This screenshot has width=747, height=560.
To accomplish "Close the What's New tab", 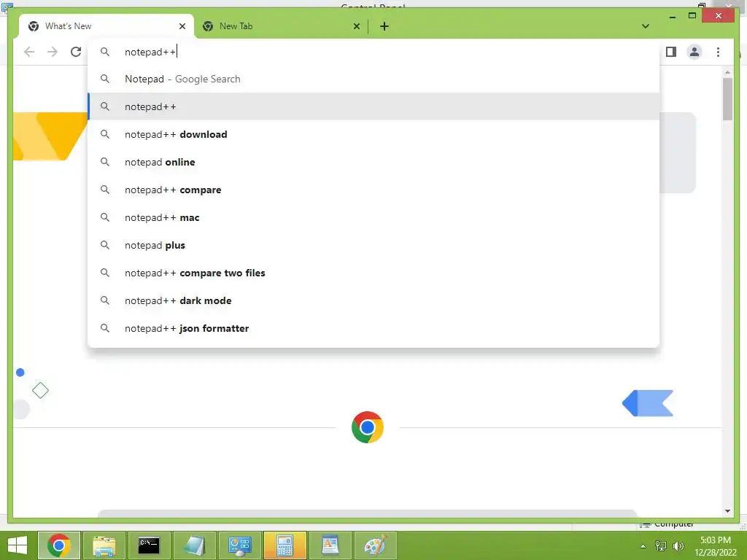I will (182, 26).
